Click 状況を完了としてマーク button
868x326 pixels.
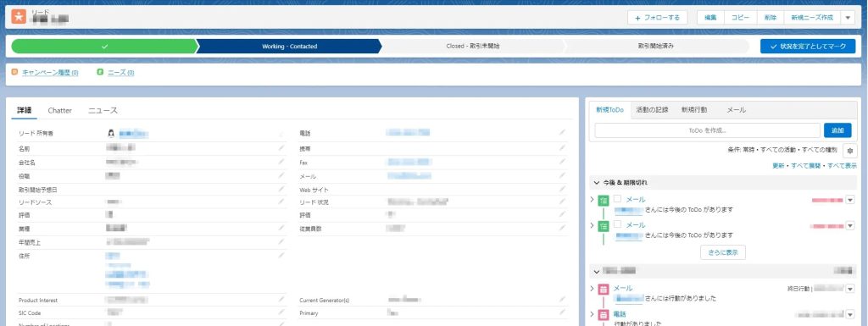(x=808, y=47)
